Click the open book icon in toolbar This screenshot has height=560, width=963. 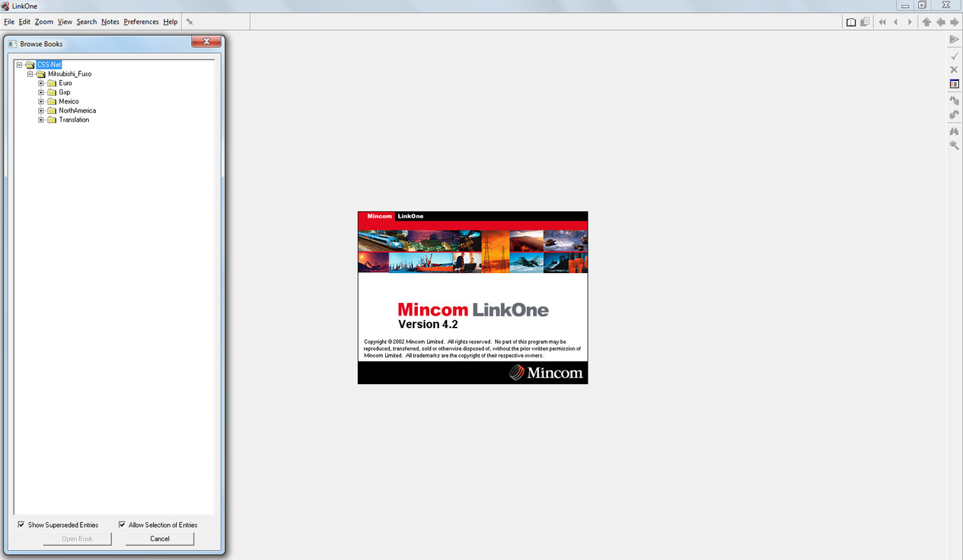click(850, 22)
